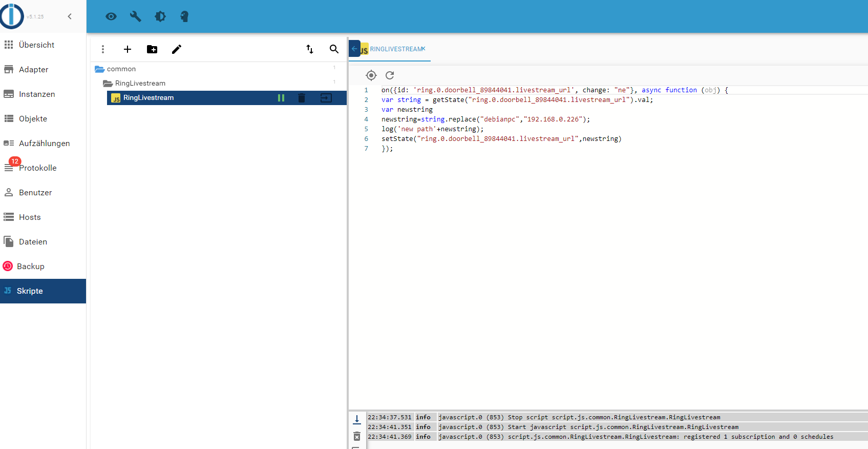Open the script search magnifier
The image size is (868, 449).
[x=334, y=49]
